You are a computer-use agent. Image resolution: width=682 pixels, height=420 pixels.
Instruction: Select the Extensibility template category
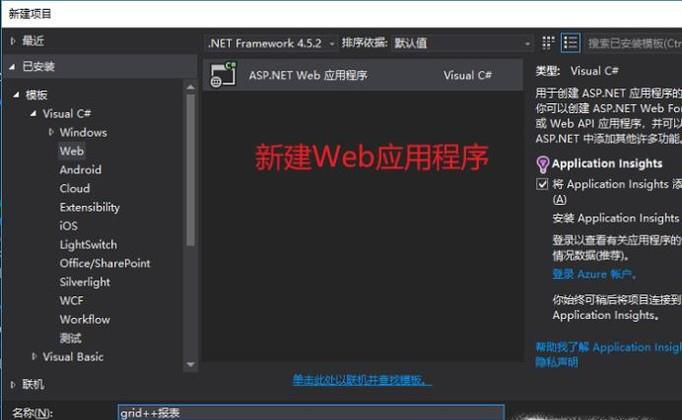pyautogui.click(x=90, y=207)
